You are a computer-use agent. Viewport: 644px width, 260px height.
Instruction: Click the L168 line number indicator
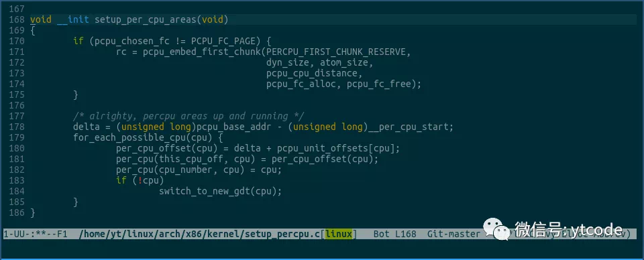(405, 234)
